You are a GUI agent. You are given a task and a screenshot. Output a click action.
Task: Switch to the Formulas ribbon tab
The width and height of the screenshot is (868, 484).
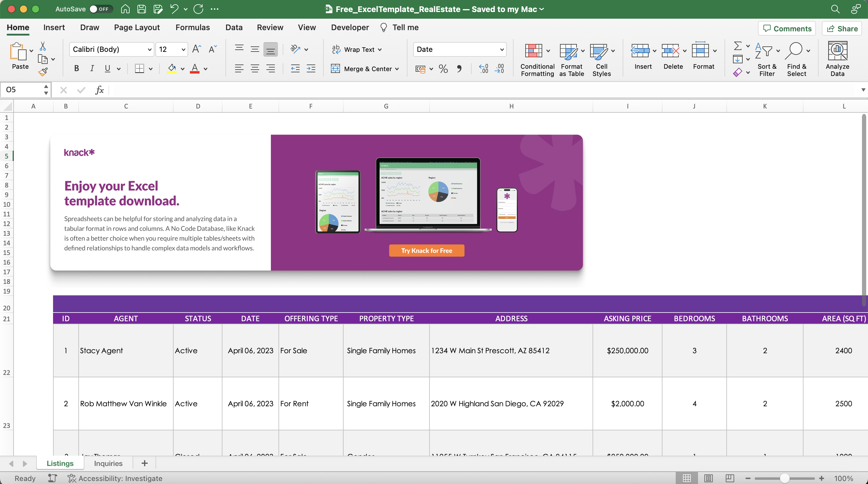point(192,27)
